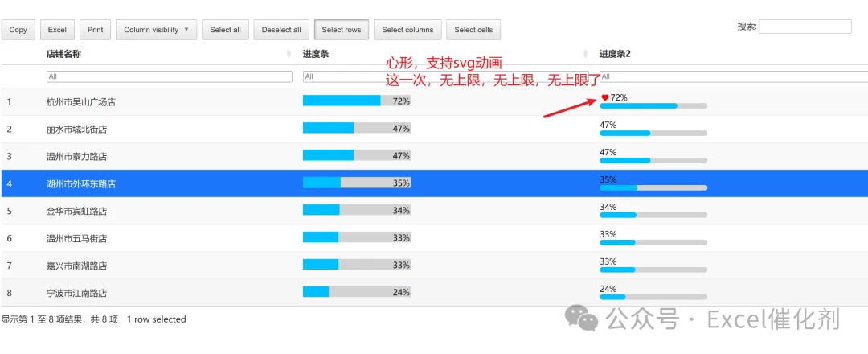Select the row 金华市宾虹路店
Screen dimensions: 868x354
tap(434, 211)
